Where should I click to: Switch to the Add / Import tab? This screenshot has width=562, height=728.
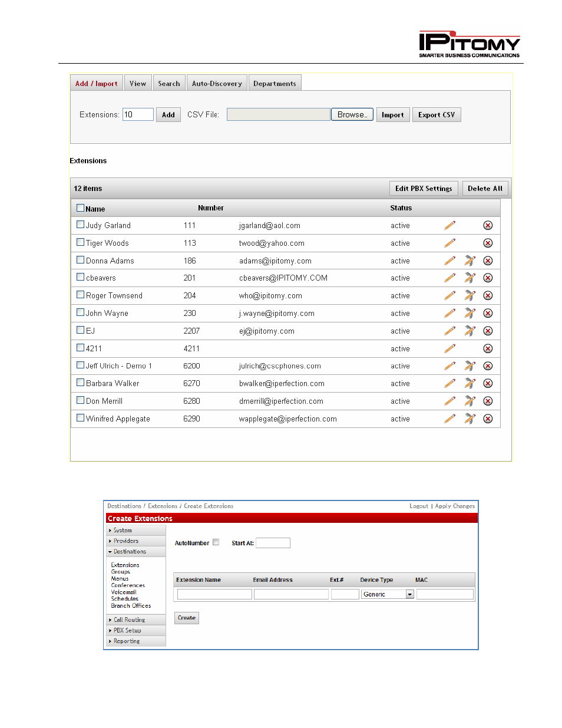point(97,83)
